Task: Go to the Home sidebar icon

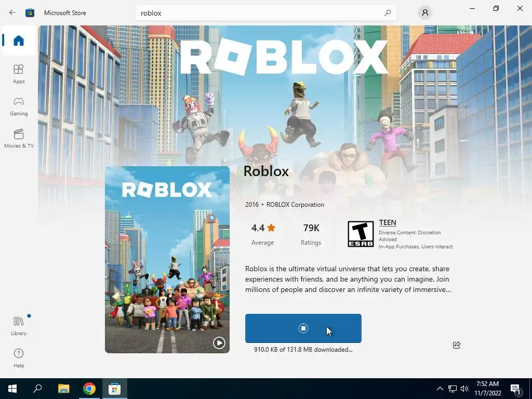Action: pyautogui.click(x=19, y=41)
